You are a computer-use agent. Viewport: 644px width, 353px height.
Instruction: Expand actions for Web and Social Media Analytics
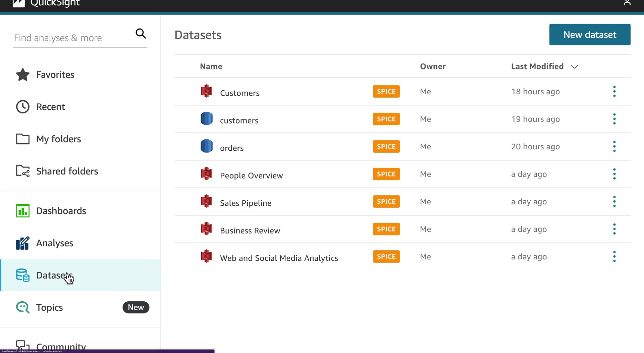614,256
